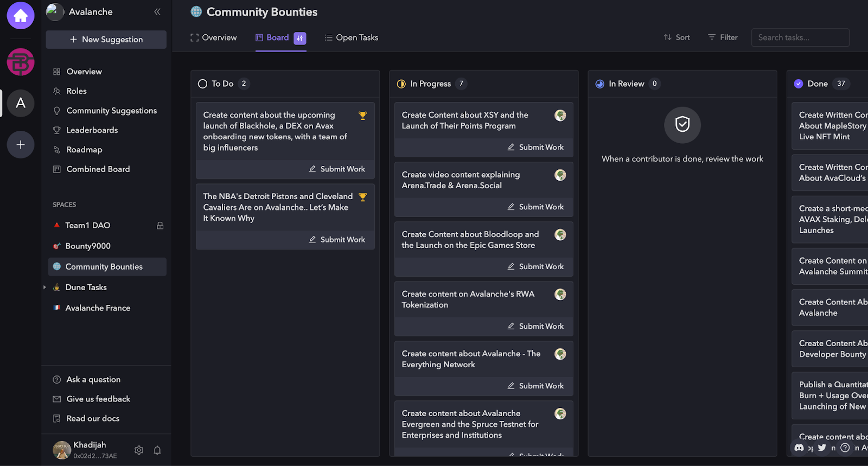The image size is (868, 466).
Task: Select the pink B workspace logo
Action: coord(21,62)
